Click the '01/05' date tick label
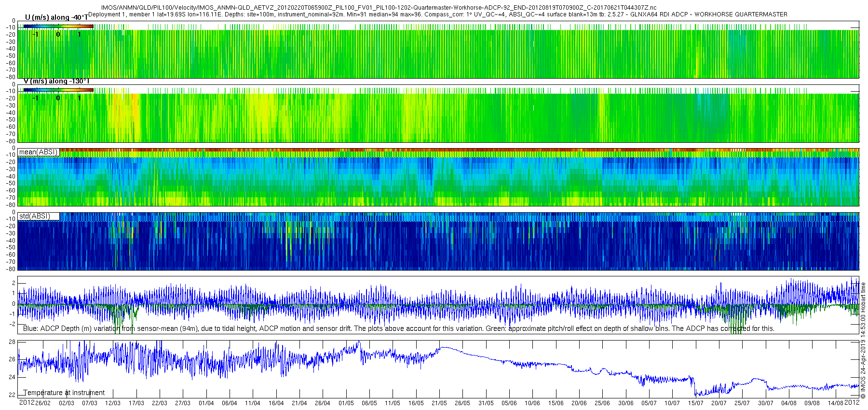This screenshot has height=410, width=868. (x=346, y=403)
